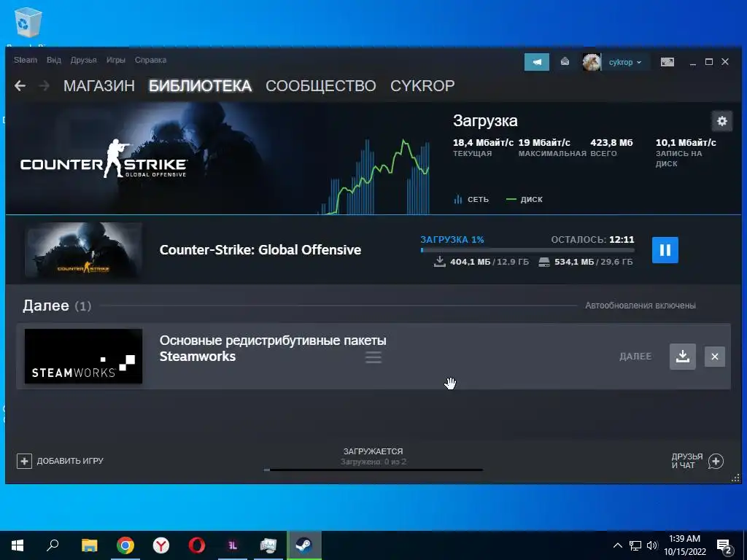Show hidden tray icons chevron
The height and width of the screenshot is (560, 747).
pyautogui.click(x=617, y=545)
